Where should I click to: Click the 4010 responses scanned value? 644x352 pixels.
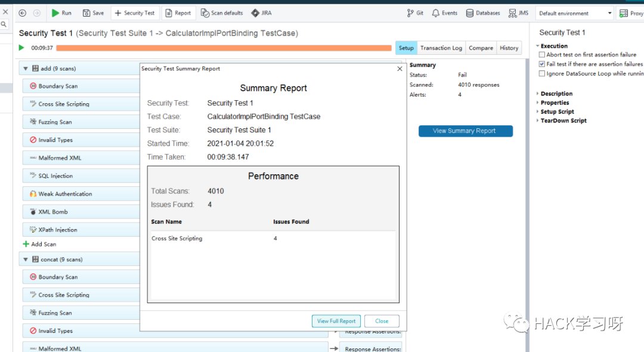478,85
